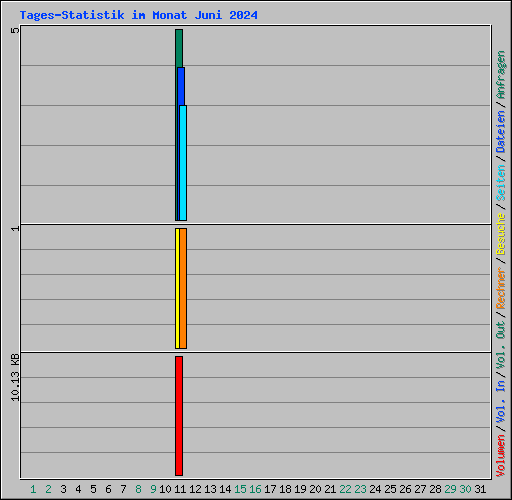
Task: Click the Anfragen legend label
Action: pos(501,75)
